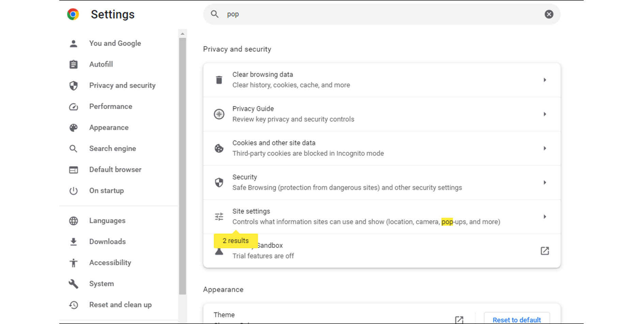
Task: Go to Performance in sidebar
Action: point(110,106)
